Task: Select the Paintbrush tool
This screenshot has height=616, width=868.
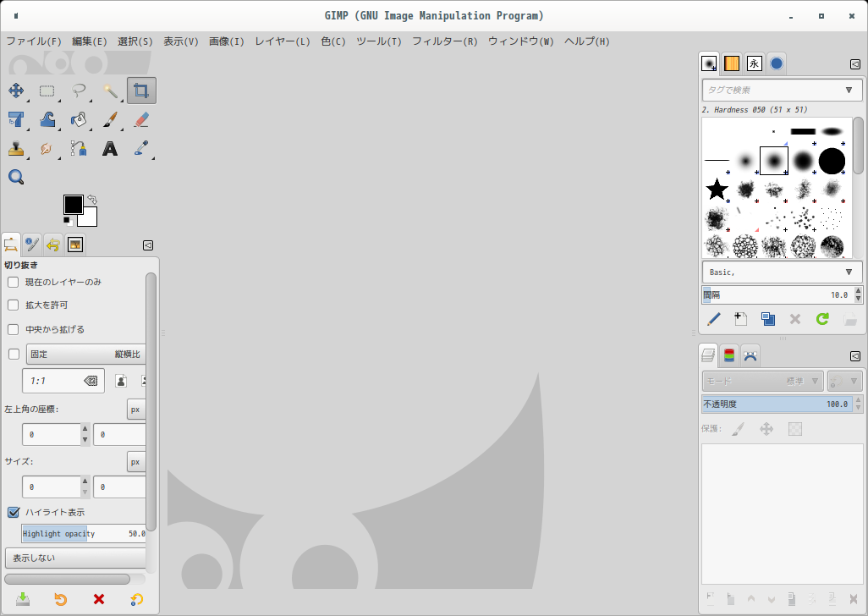Action: click(x=110, y=119)
